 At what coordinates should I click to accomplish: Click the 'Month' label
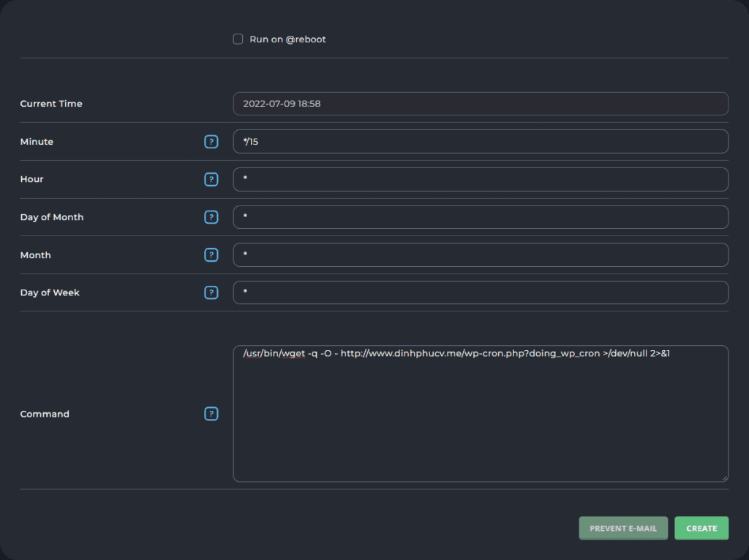35,255
